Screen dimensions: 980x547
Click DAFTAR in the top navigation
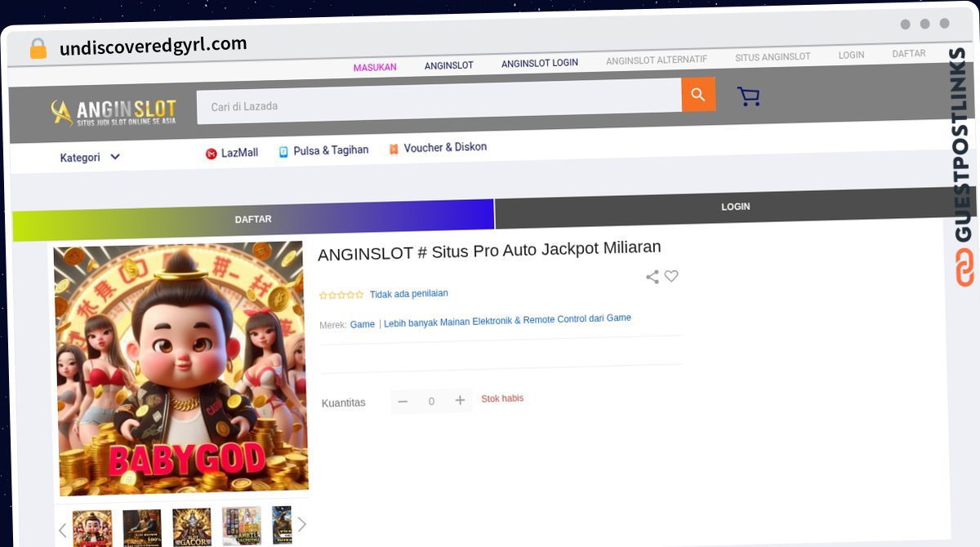pos(909,53)
